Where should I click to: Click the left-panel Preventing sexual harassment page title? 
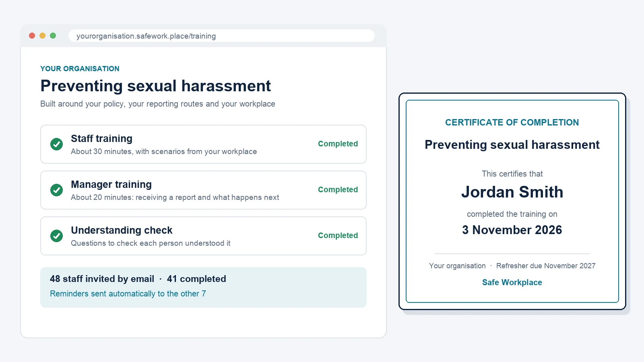point(155,86)
